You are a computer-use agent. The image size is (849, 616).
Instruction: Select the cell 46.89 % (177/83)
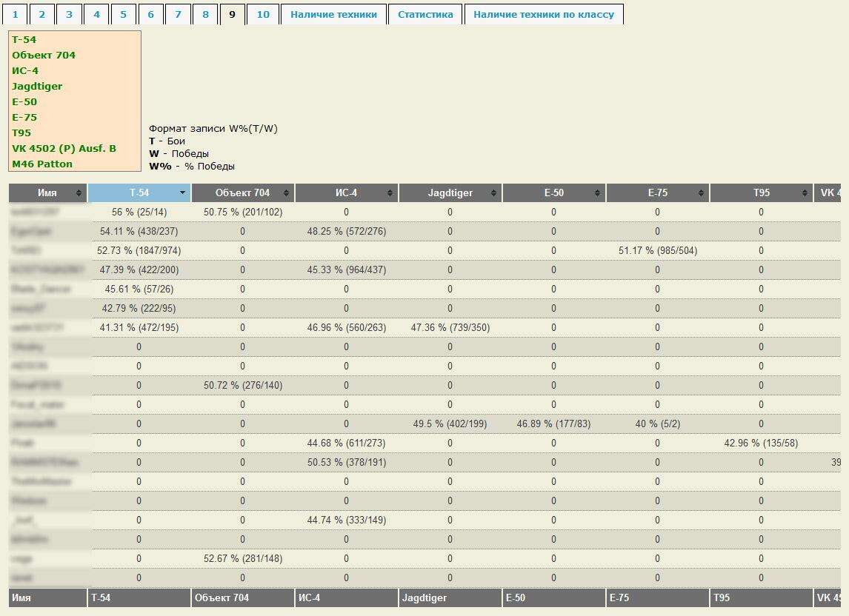click(554, 423)
